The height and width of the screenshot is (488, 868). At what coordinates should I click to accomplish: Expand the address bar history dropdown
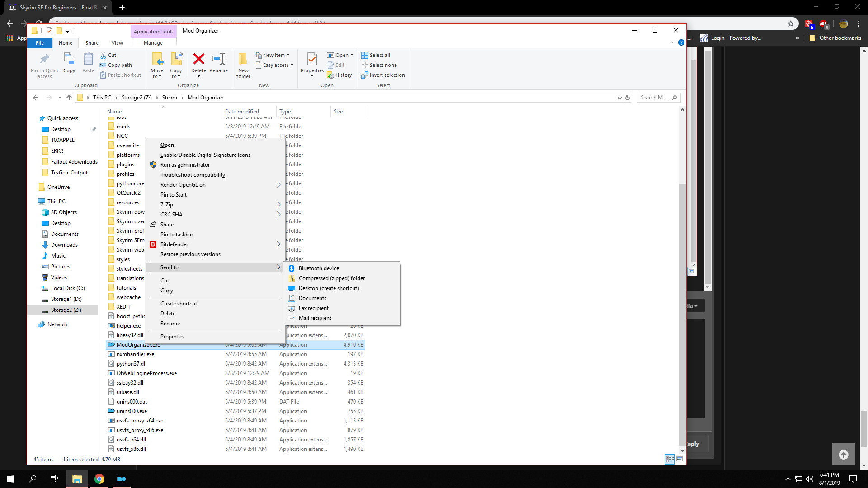[x=619, y=98]
